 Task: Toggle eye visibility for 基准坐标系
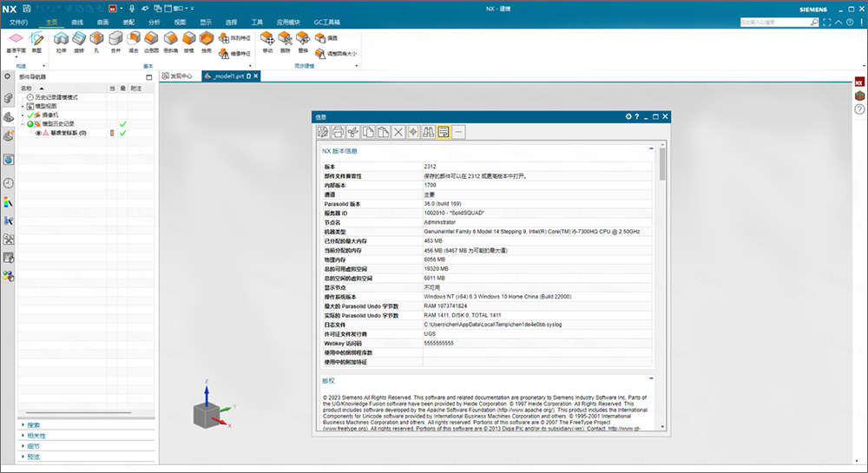tap(38, 133)
